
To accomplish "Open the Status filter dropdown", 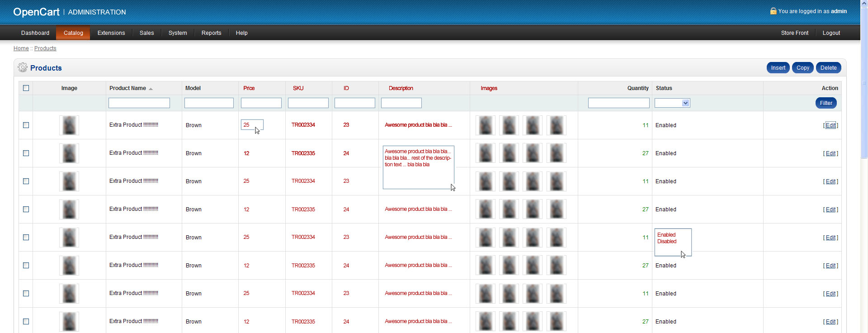I will point(672,103).
